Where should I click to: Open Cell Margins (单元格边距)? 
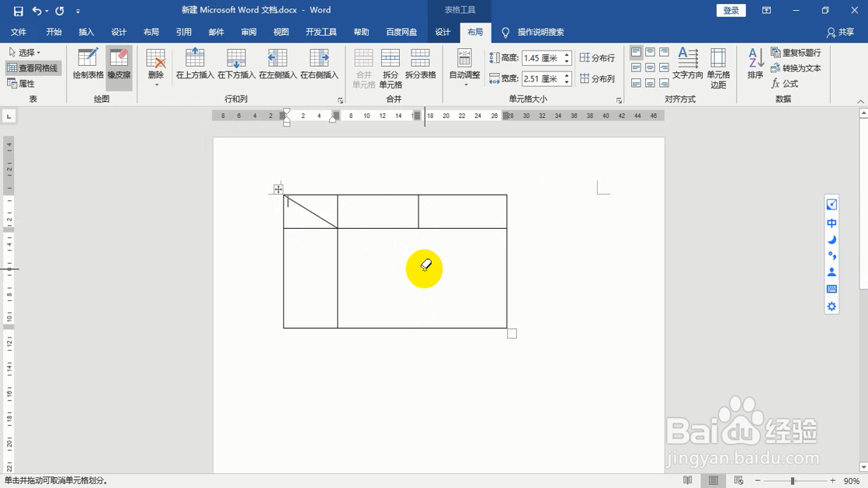click(718, 68)
